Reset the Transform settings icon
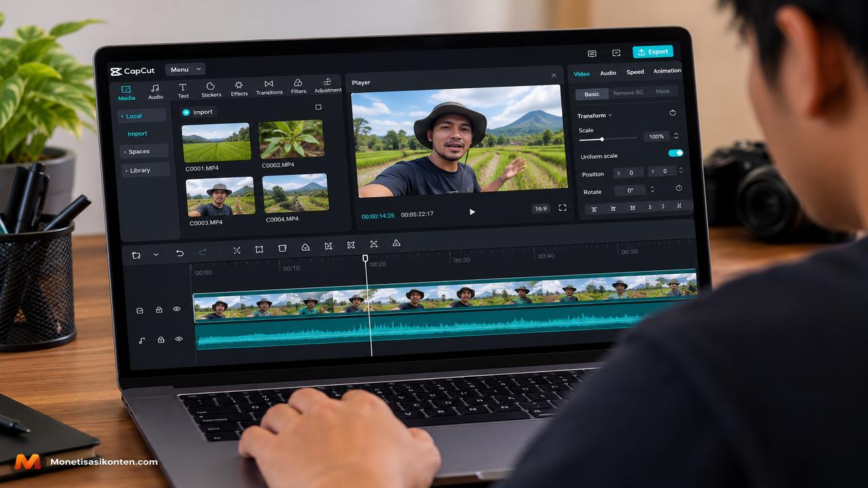 673,113
